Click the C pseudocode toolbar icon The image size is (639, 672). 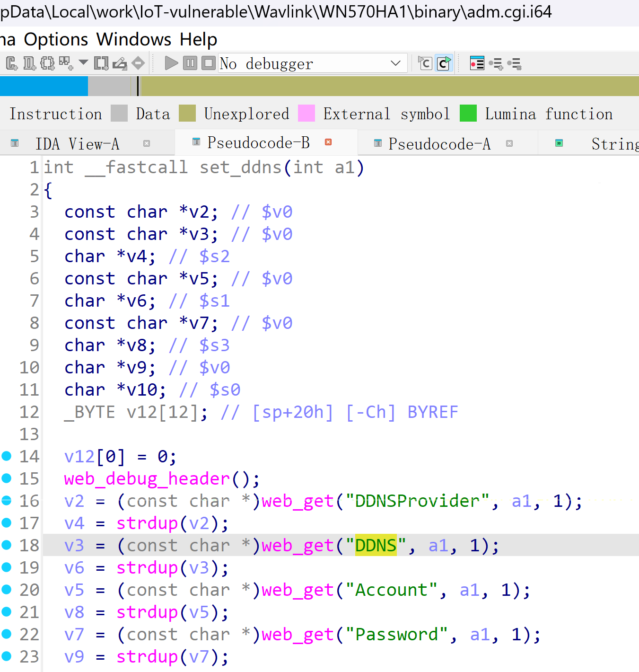point(425,63)
